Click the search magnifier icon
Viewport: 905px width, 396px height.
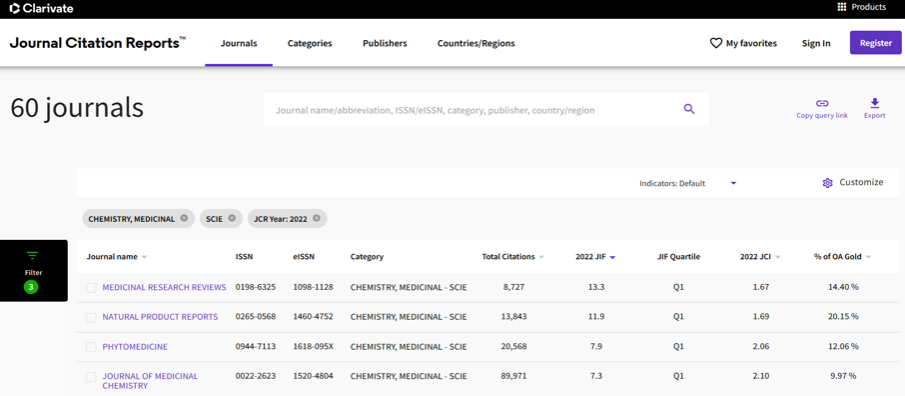click(689, 109)
